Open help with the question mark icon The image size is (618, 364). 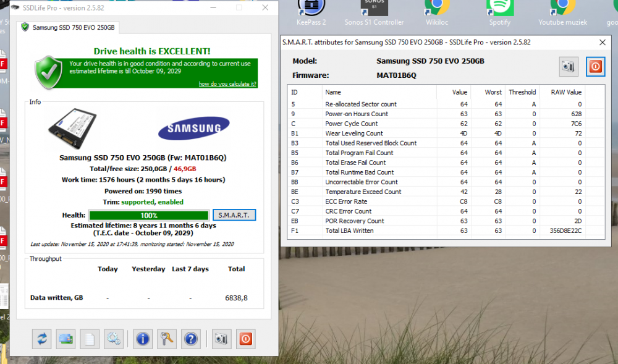point(191,339)
